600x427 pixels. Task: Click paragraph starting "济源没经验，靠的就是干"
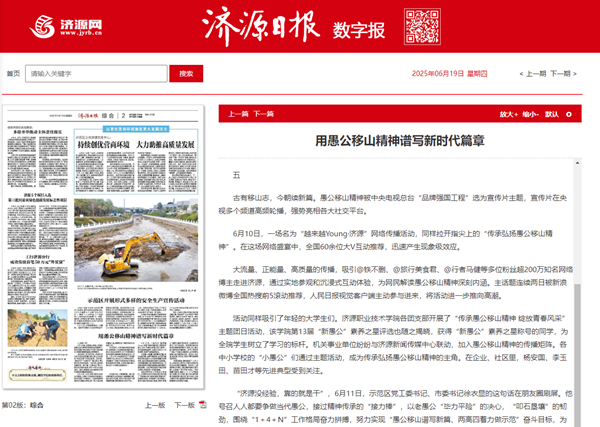point(396,406)
